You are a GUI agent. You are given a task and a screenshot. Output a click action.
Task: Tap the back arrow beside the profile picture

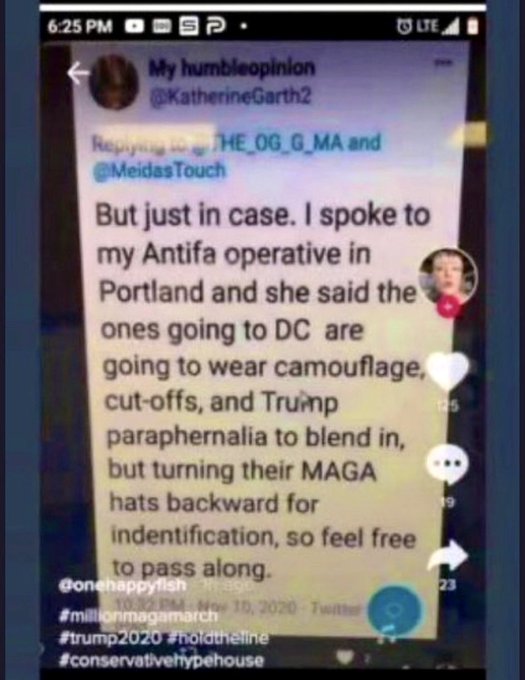click(x=78, y=73)
